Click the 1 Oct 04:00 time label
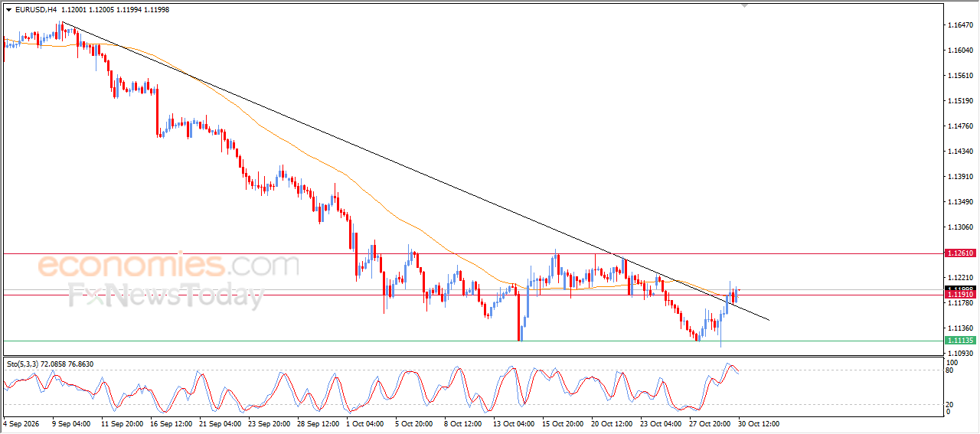This screenshot has height=434, width=980. coord(364,423)
